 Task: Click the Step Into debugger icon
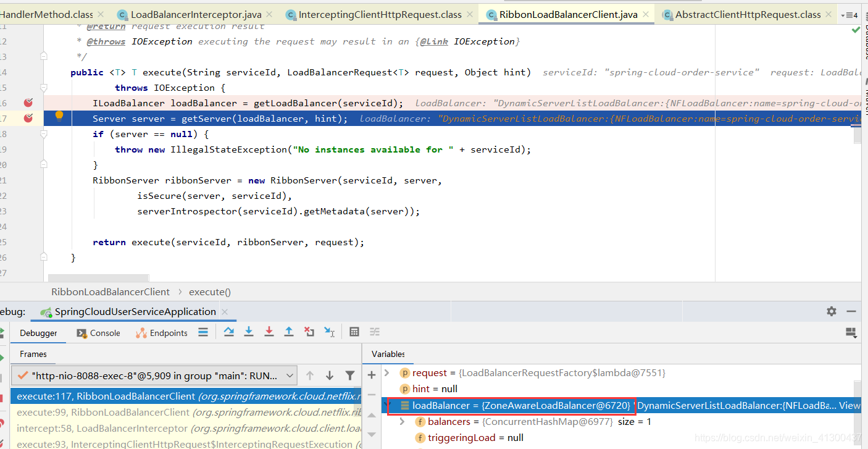click(249, 332)
